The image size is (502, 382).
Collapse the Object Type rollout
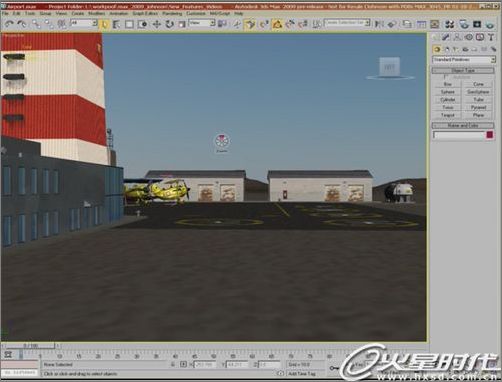click(463, 70)
